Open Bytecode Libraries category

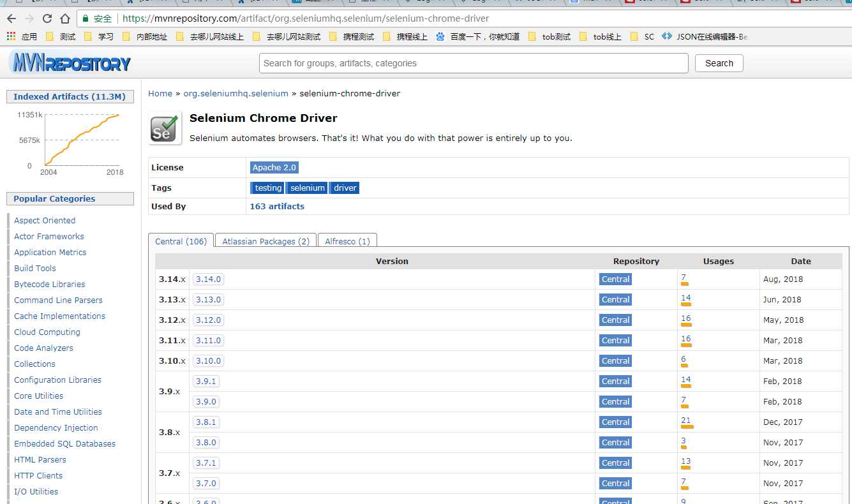tap(50, 284)
